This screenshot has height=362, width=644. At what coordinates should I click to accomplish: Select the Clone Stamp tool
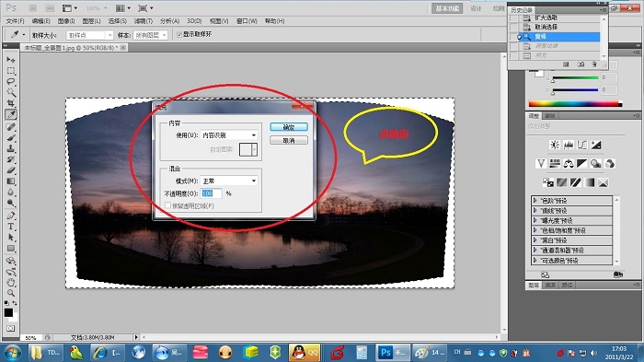[11, 148]
